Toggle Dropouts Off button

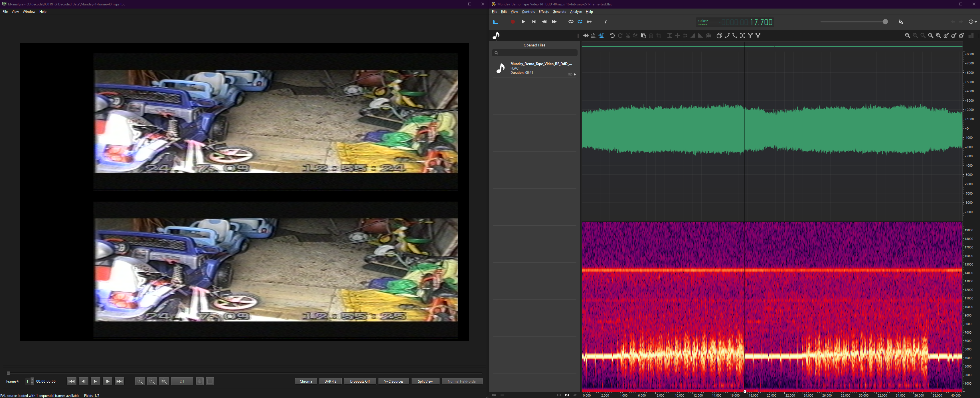pos(359,381)
